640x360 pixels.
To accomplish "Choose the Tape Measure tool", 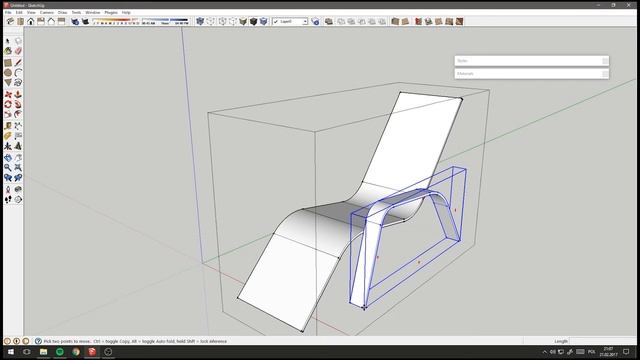I will pyautogui.click(x=8, y=126).
